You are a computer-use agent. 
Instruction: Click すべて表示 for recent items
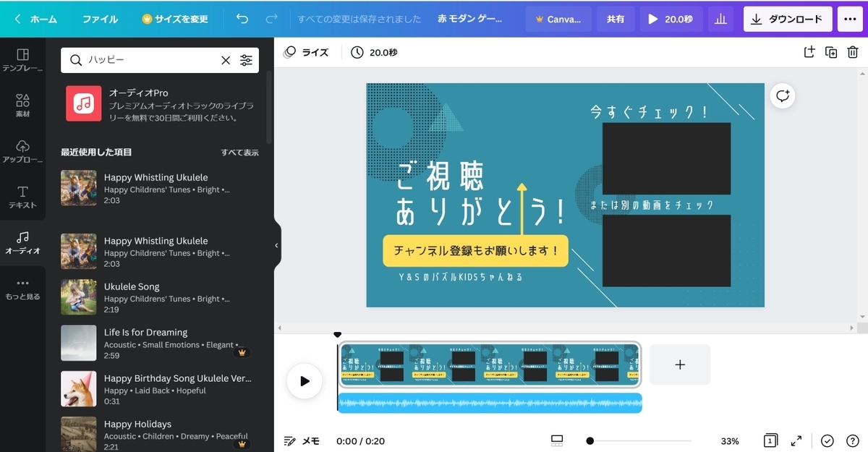[239, 153]
